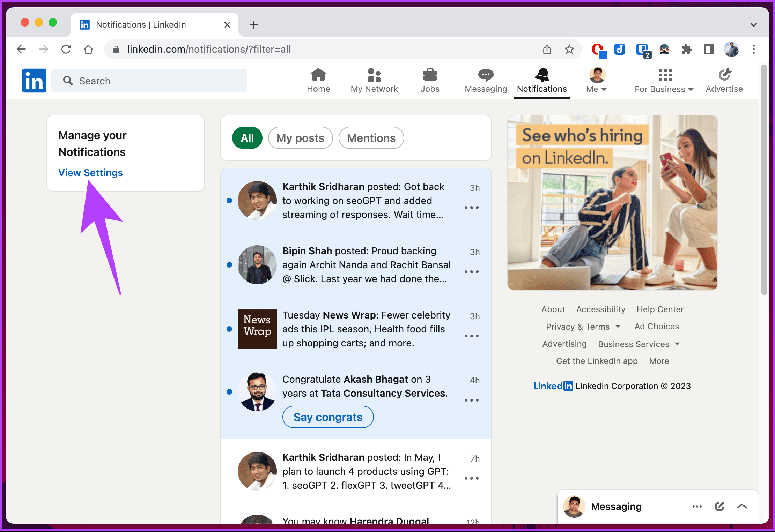This screenshot has width=775, height=532.
Task: Open Akash Bhagat's avatar
Action: (257, 392)
